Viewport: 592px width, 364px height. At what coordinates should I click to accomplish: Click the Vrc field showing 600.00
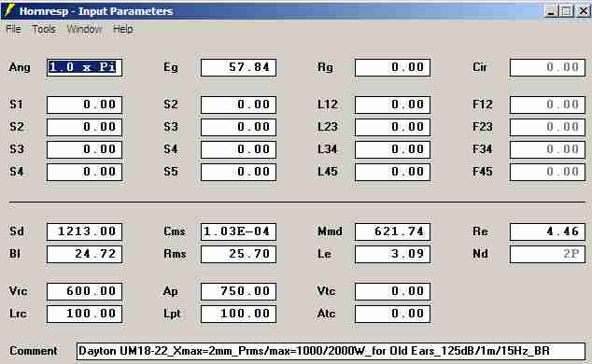click(x=84, y=291)
